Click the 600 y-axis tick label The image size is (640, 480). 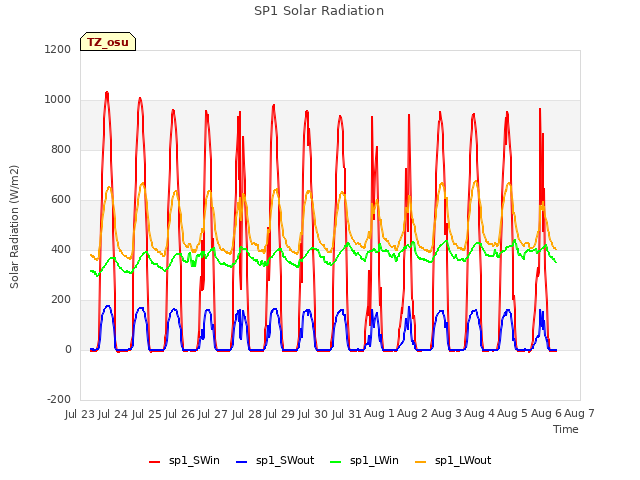point(61,200)
